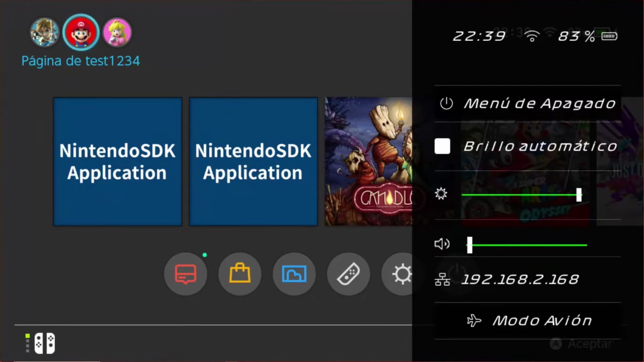The image size is (644, 362).
Task: Open the Controllers icon
Action: point(348,274)
